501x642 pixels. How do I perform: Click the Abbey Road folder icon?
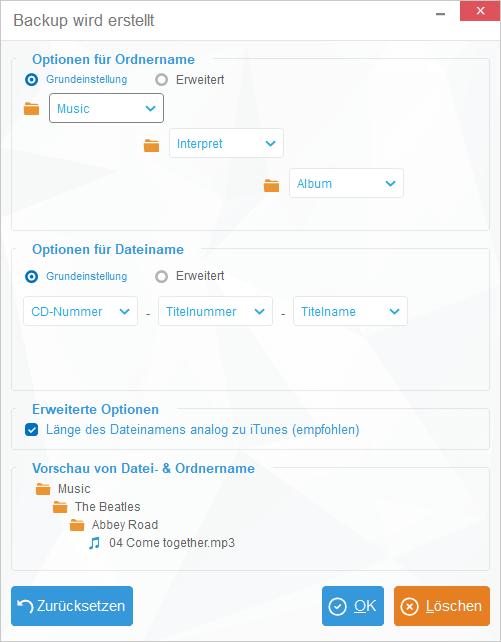pyautogui.click(x=77, y=525)
